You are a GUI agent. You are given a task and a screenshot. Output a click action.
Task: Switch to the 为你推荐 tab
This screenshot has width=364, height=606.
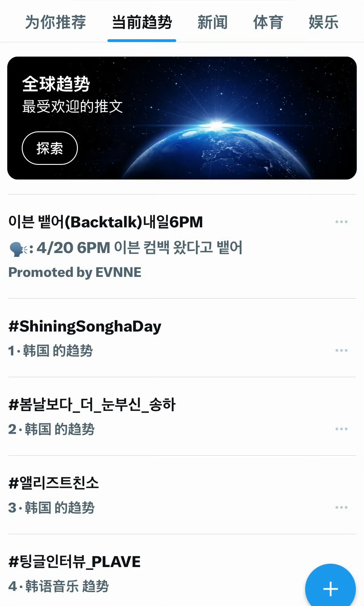(56, 22)
